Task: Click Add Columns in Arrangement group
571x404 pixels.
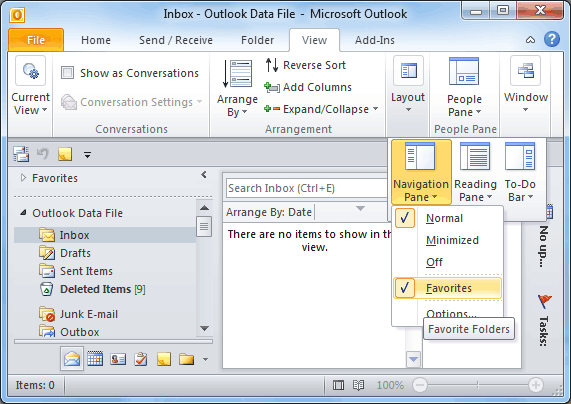Action: coord(308,87)
